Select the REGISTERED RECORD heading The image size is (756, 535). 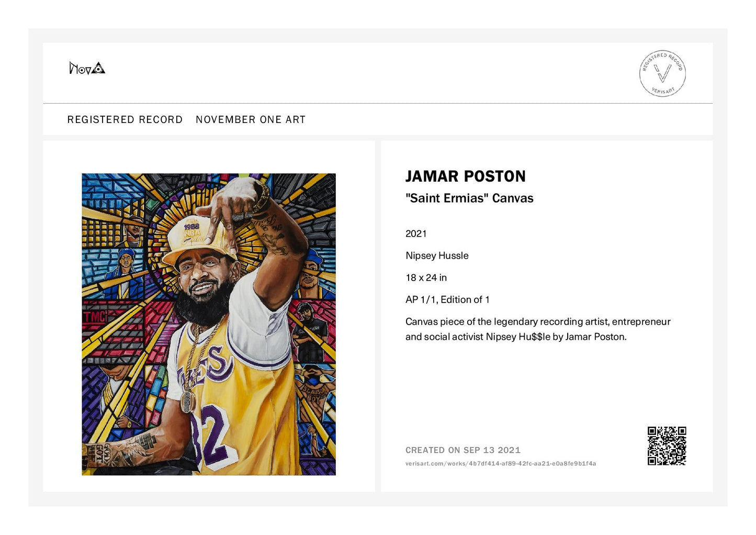(125, 120)
